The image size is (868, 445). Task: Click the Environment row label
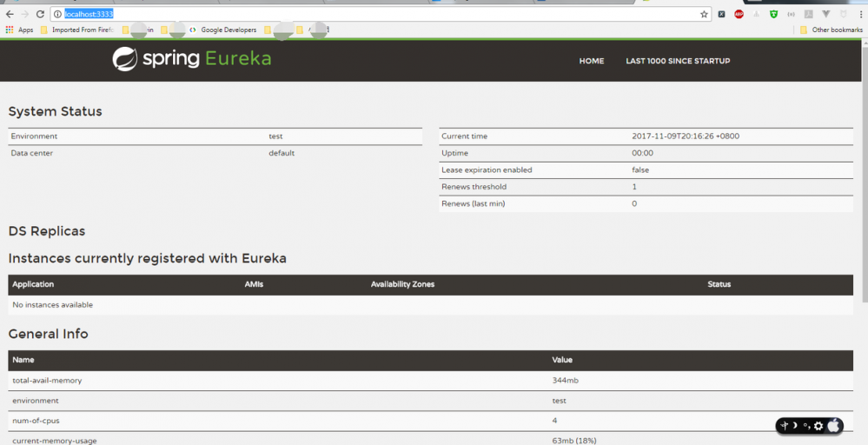point(34,136)
